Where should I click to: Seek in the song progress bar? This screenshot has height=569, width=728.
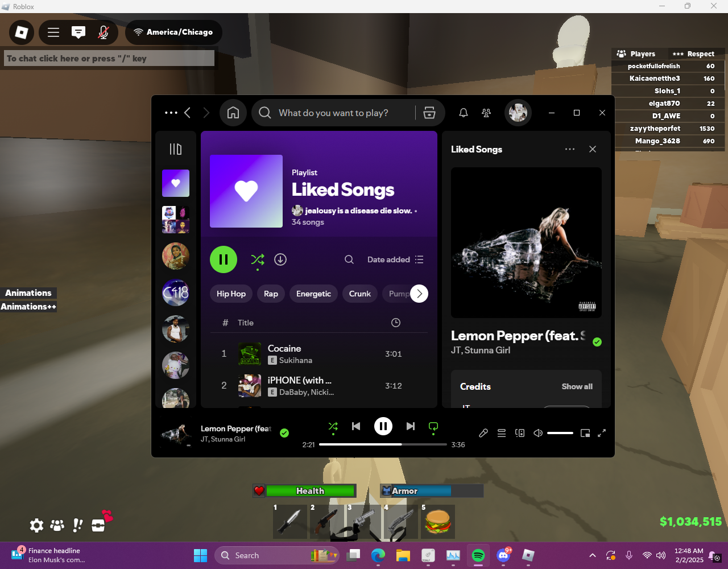click(383, 444)
